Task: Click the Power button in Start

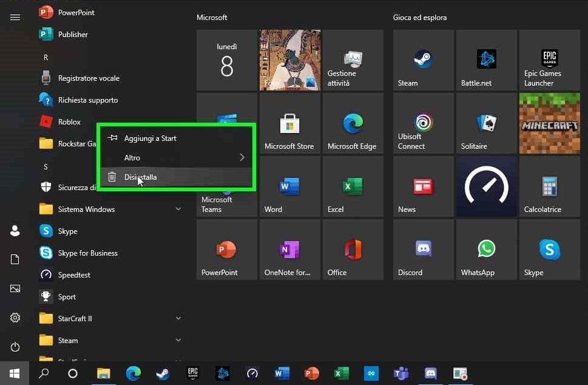Action: (x=15, y=347)
